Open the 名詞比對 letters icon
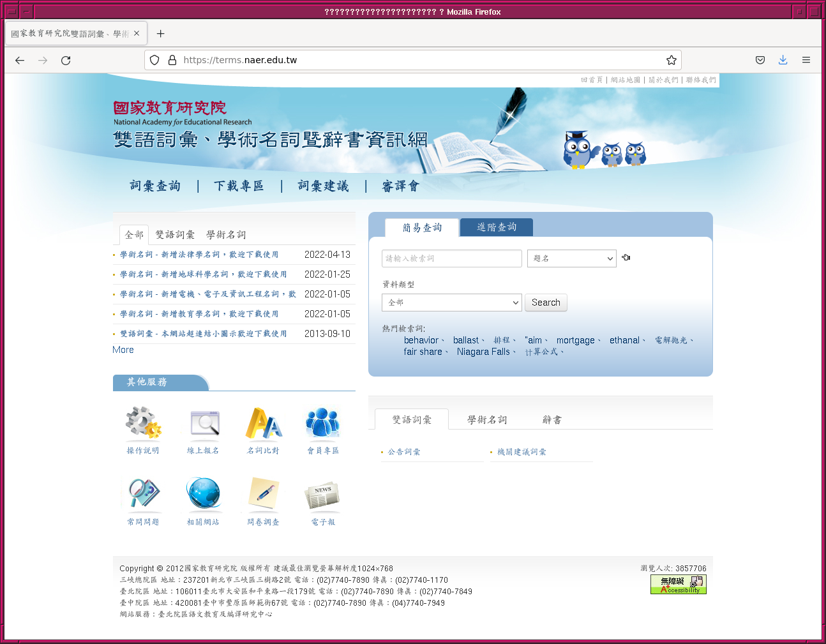This screenshot has height=644, width=826. pos(263,423)
